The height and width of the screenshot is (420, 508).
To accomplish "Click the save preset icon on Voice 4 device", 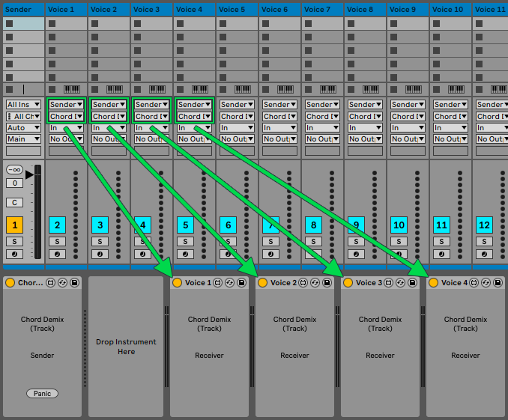I will click(x=498, y=283).
